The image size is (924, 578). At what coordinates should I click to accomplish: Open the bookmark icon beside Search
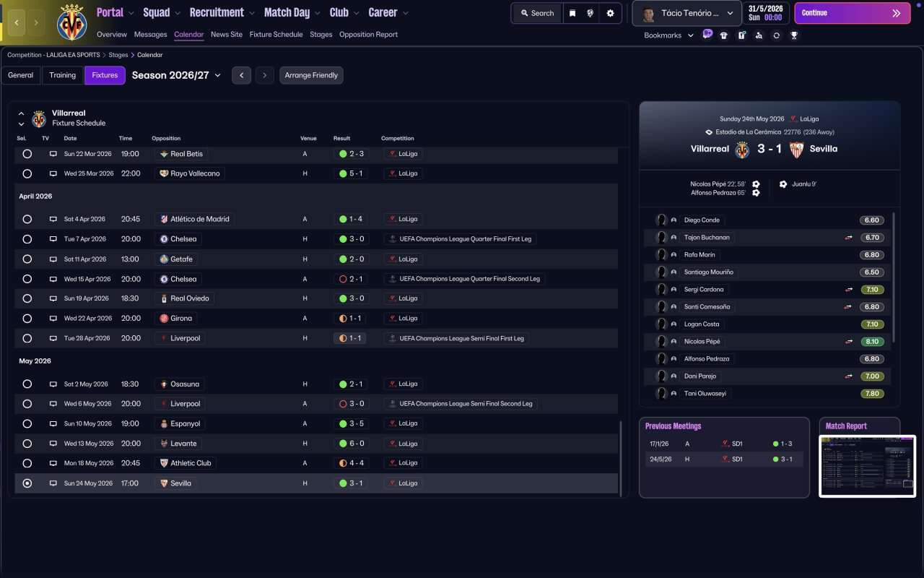[572, 13]
